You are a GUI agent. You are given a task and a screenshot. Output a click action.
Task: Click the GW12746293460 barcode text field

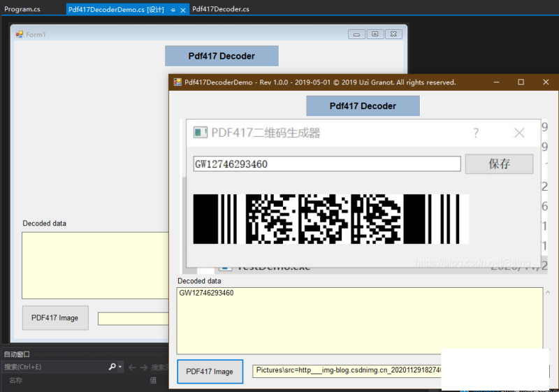coord(327,164)
